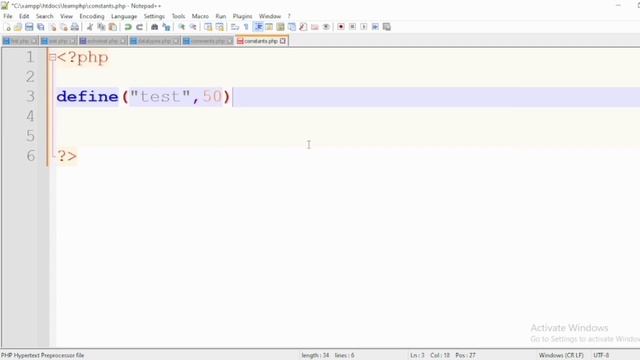The image size is (640, 360).
Task: Toggle the highlighted Indent guide button
Action: [258, 27]
